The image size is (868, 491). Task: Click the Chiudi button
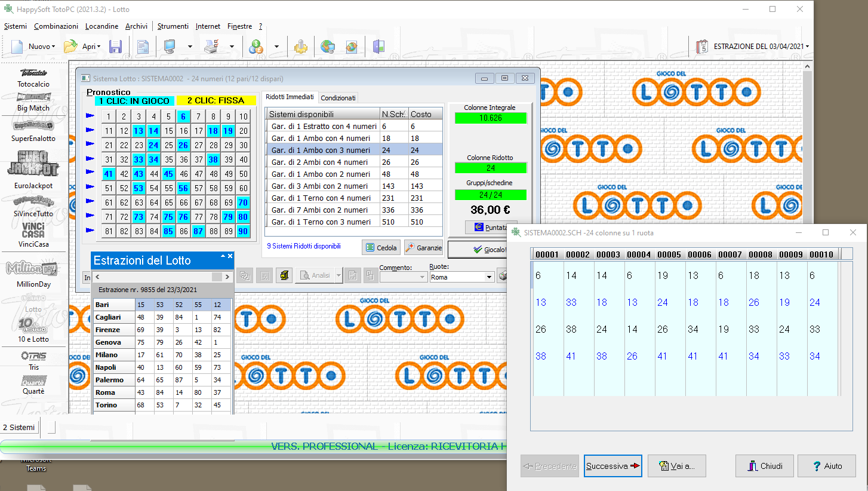764,466
